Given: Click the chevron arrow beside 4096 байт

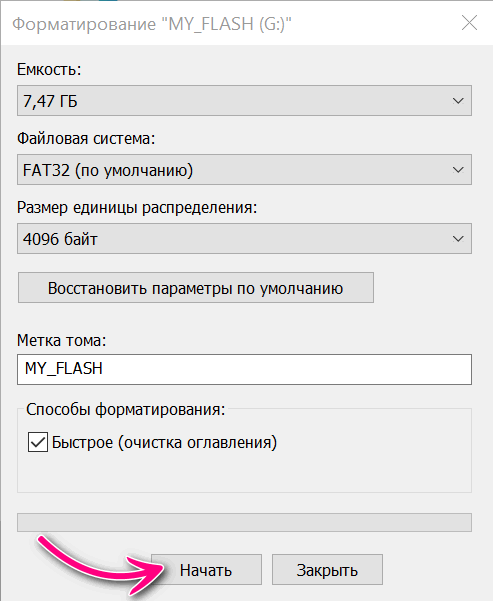Looking at the screenshot, I should (458, 239).
